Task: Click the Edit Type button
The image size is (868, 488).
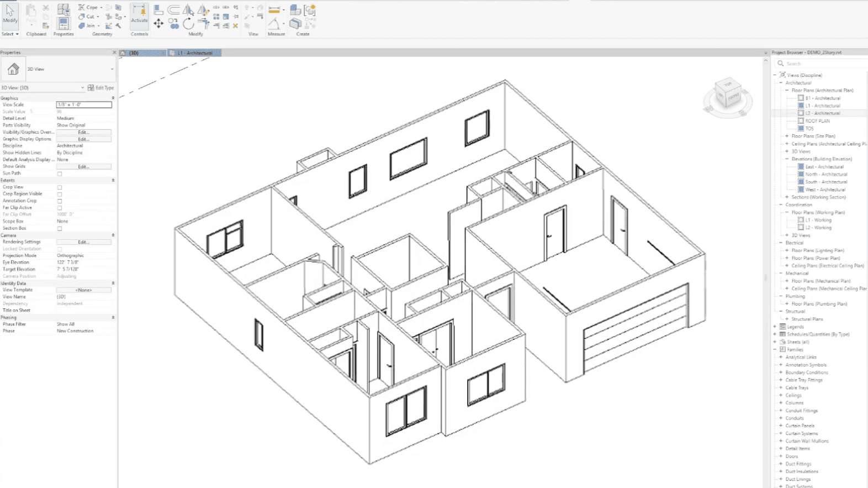Action: [100, 88]
